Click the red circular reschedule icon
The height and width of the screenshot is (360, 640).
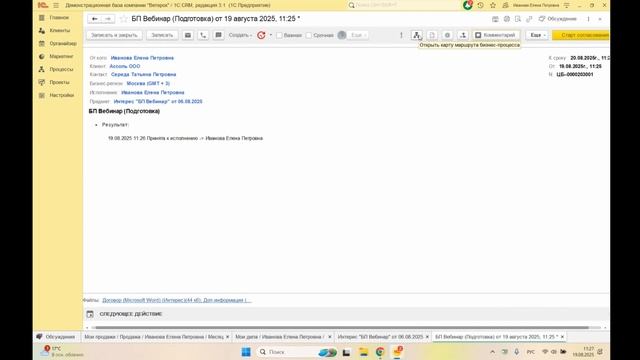click(x=261, y=35)
